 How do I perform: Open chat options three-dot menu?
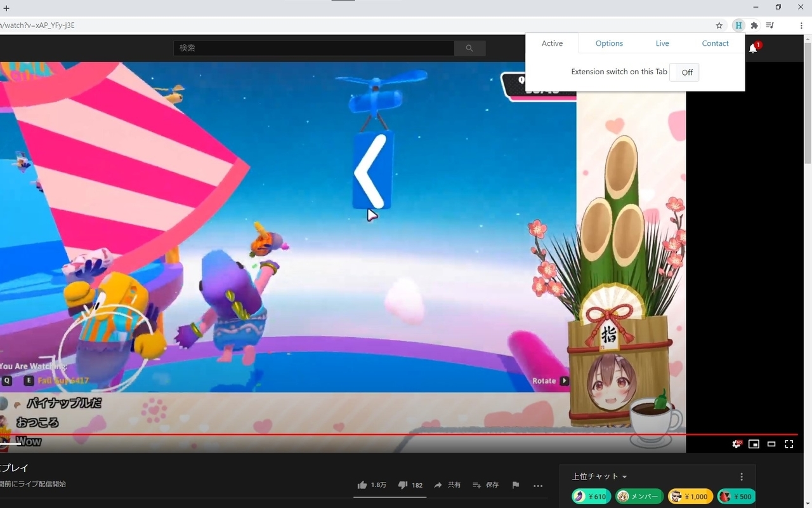[x=742, y=477]
